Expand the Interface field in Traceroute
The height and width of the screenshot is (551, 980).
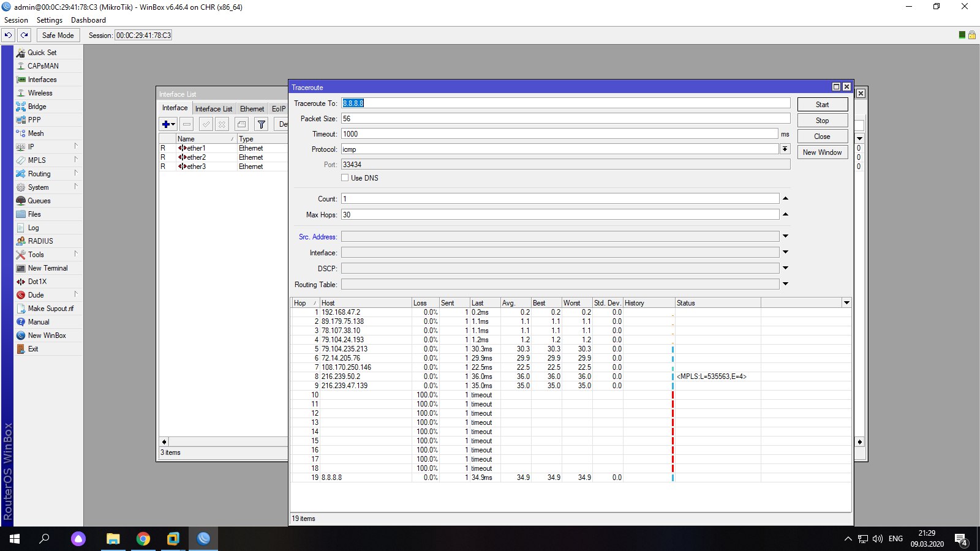785,253
